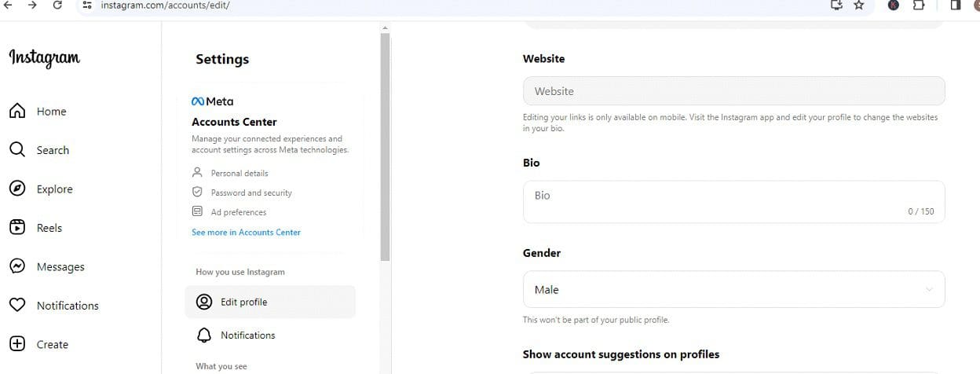980x374 pixels.
Task: Click the Personal details person icon
Action: (197, 172)
